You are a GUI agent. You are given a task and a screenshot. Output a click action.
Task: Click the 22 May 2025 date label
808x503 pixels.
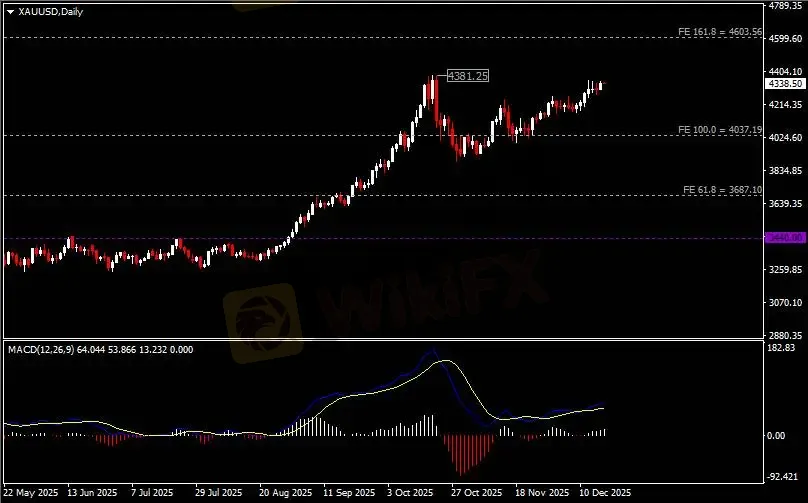point(31,493)
